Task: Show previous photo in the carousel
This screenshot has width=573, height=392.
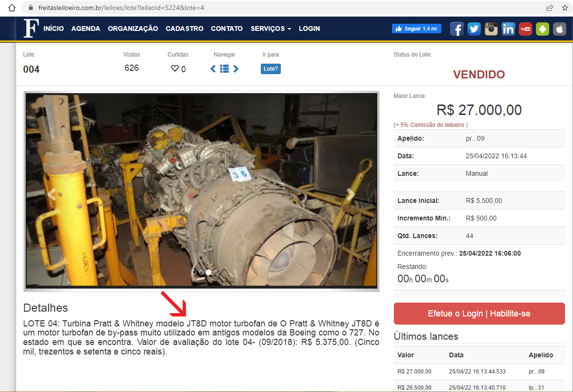Action: click(x=52, y=194)
